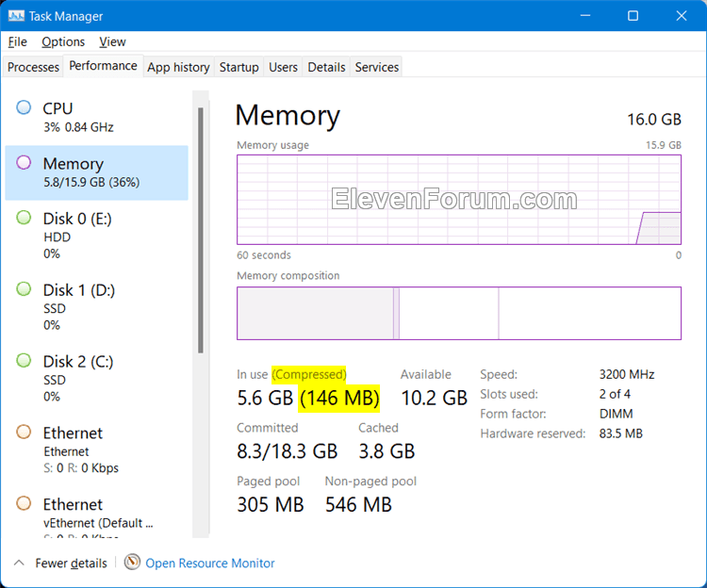Close the Task Manager window
707x588 pixels.
click(x=682, y=16)
